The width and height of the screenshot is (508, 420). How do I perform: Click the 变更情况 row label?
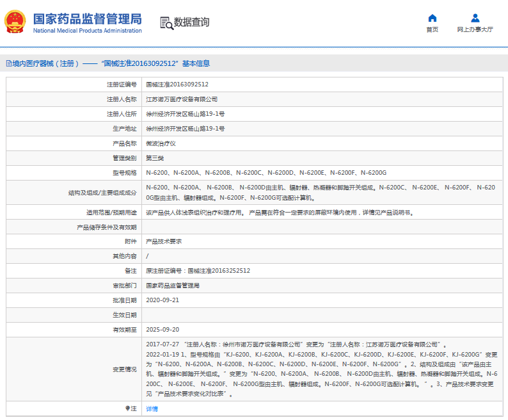(x=125, y=369)
